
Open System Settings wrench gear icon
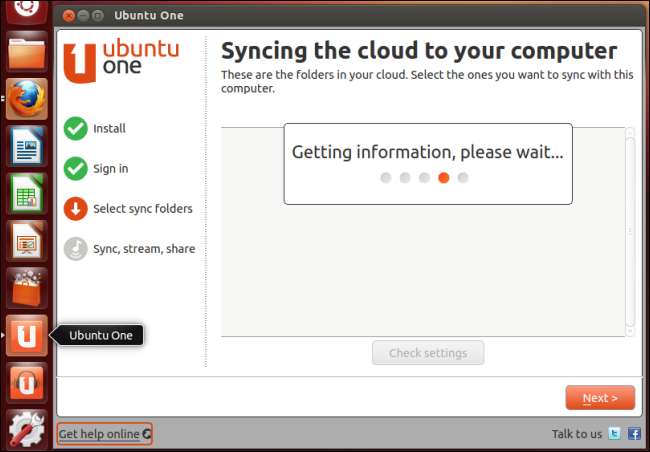pyautogui.click(x=27, y=430)
